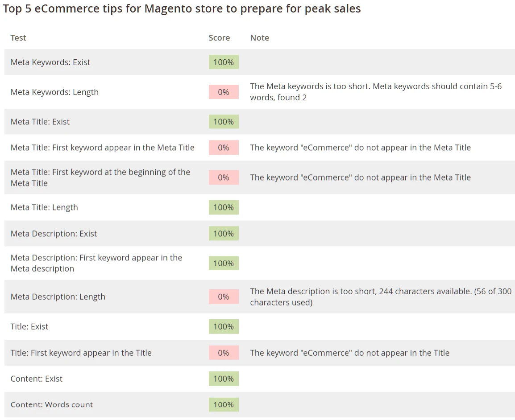The width and height of the screenshot is (515, 420).
Task: Select the "Meta Description: Exist" row label
Action: [x=54, y=234]
